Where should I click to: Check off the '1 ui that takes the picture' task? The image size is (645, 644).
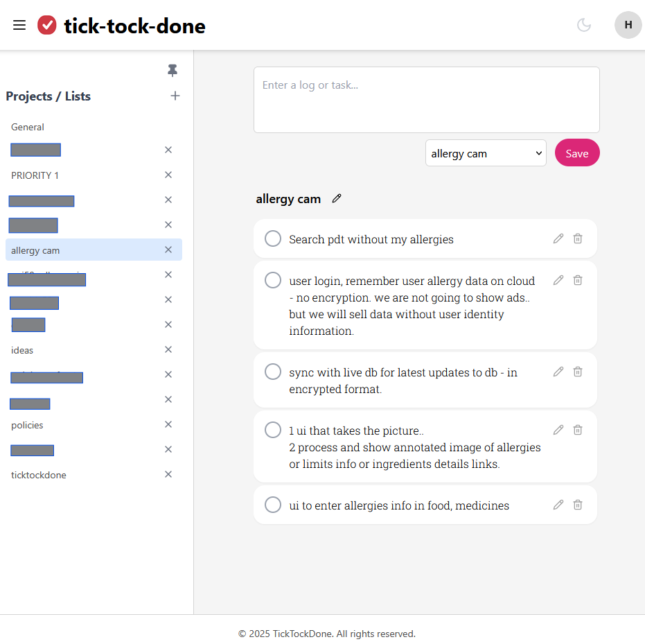pos(272,429)
